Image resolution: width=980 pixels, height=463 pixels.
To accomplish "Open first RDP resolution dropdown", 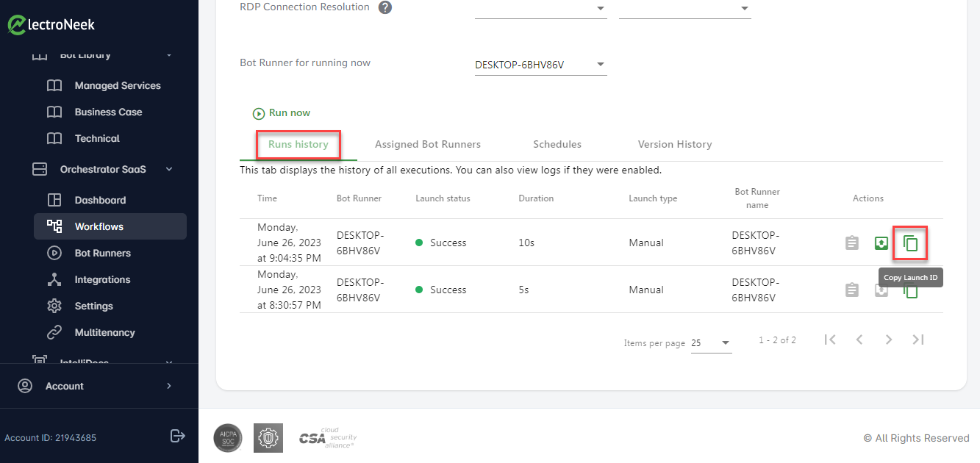I will 541,9.
